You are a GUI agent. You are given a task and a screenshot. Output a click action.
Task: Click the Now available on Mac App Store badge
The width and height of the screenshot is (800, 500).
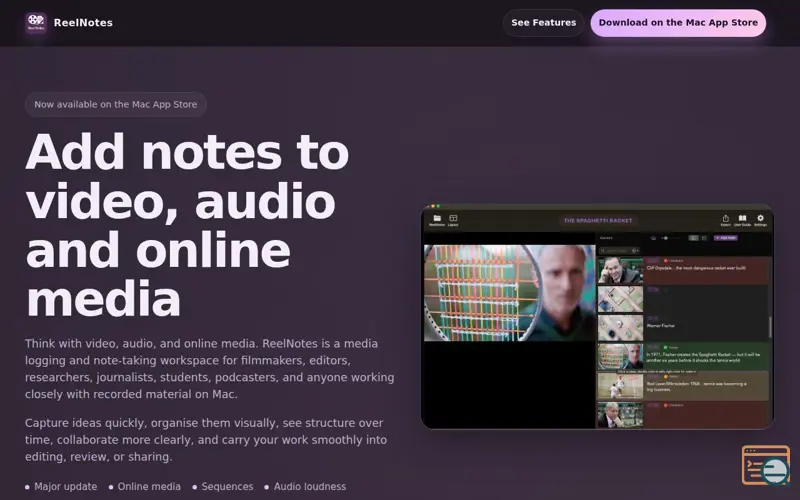point(116,105)
